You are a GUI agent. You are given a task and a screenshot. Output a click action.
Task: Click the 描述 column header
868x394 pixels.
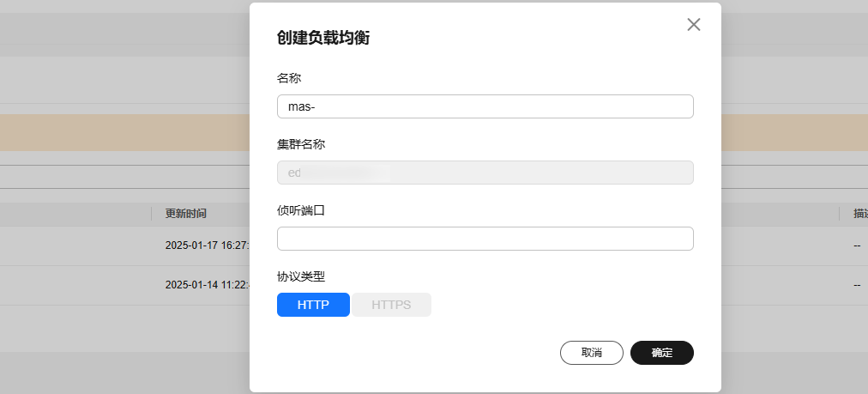click(859, 213)
